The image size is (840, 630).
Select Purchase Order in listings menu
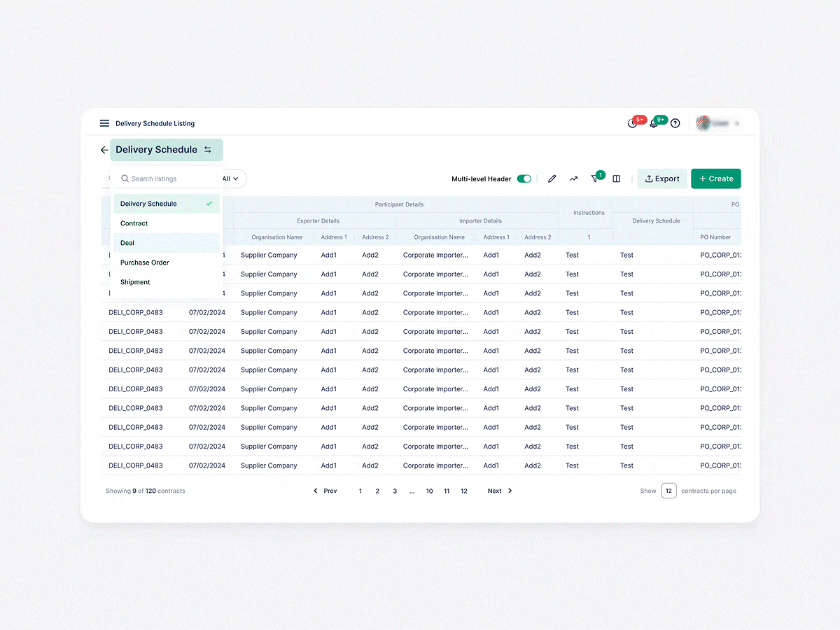coord(167,262)
